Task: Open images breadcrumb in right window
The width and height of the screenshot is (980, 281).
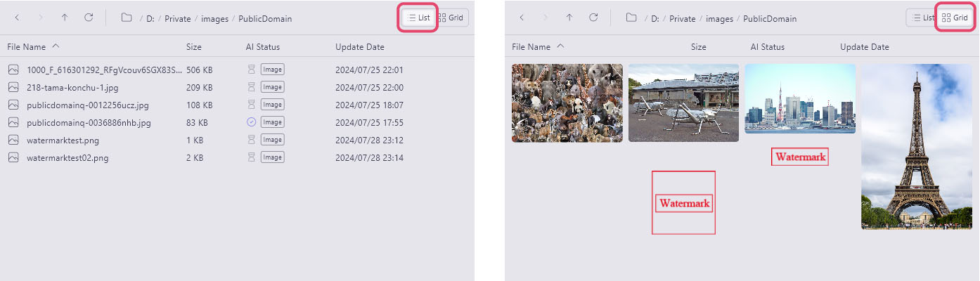Action: tap(719, 18)
